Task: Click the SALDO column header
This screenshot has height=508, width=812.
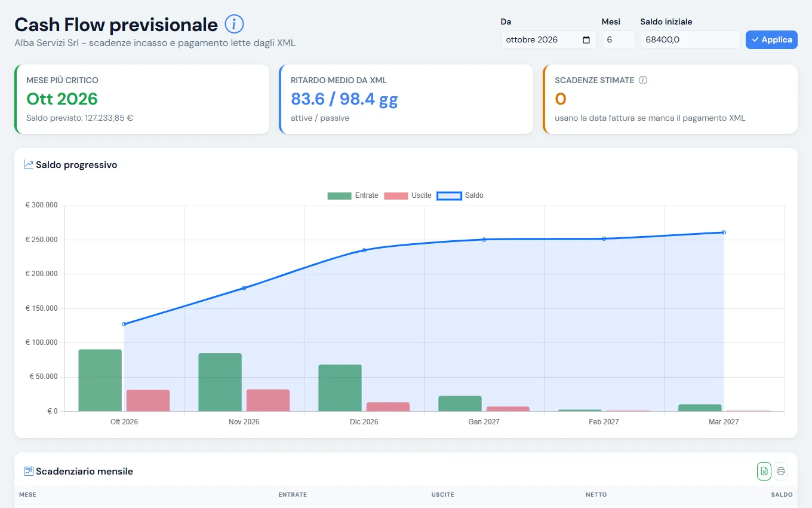Action: 782,495
